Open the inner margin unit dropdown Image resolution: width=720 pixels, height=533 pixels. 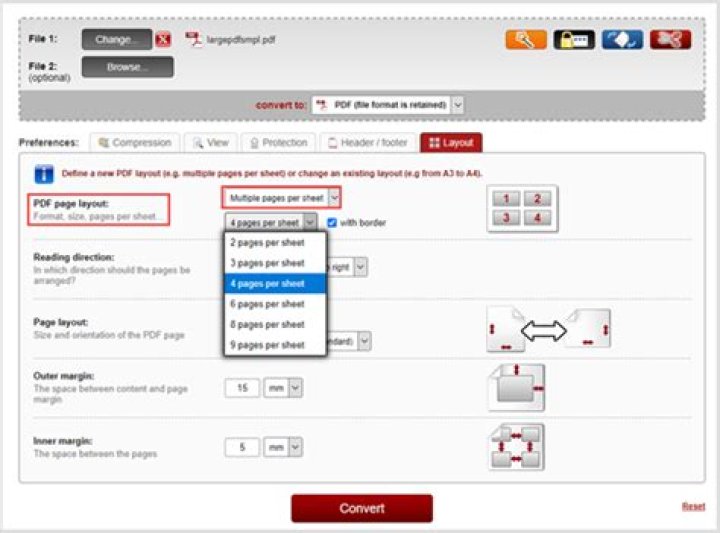point(283,447)
